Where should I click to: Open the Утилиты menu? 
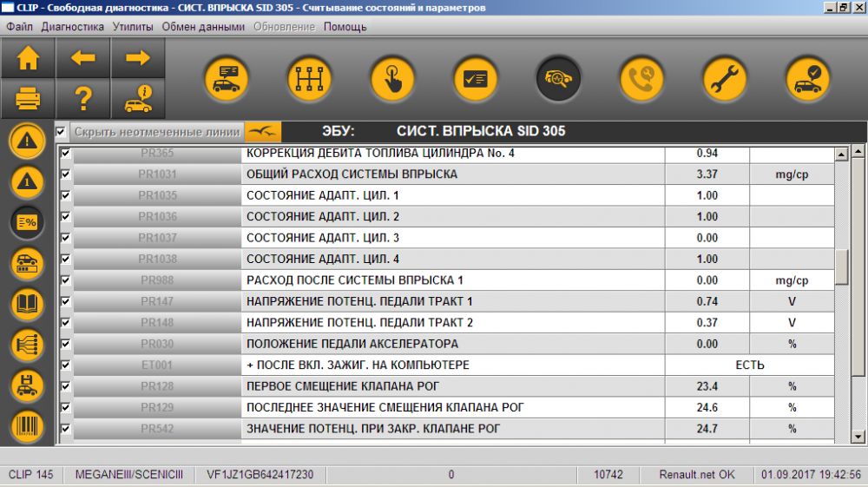[x=133, y=27]
